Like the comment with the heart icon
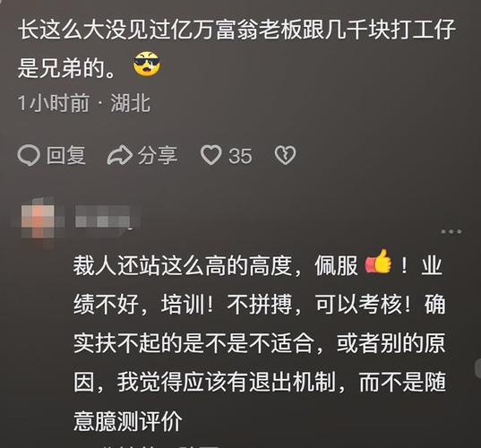The height and width of the screenshot is (448, 481). (211, 155)
